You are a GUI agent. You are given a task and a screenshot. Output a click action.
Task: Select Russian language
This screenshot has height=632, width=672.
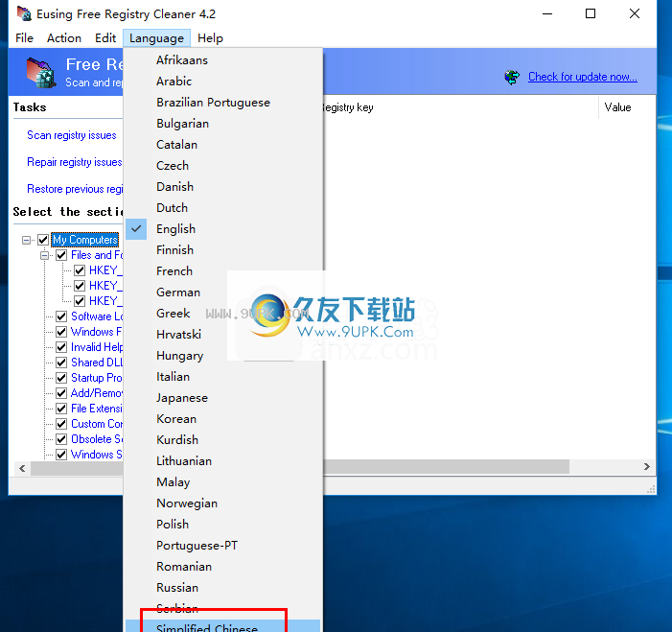222,588
